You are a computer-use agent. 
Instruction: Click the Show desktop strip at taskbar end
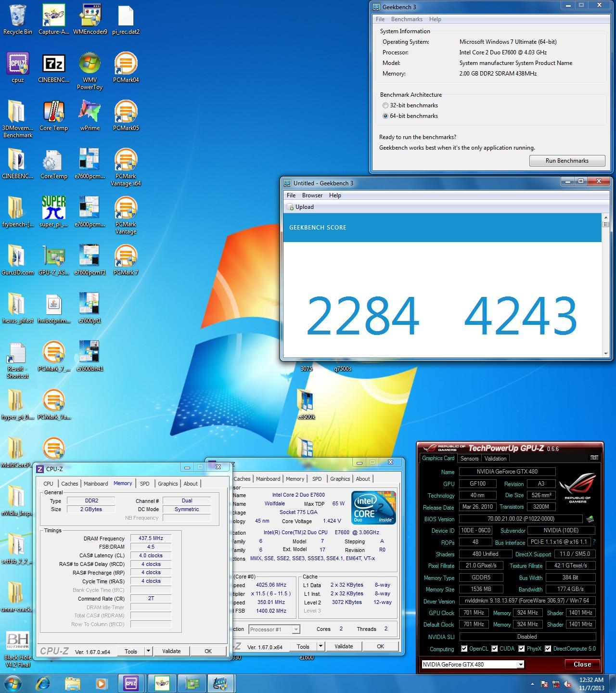tap(613, 683)
